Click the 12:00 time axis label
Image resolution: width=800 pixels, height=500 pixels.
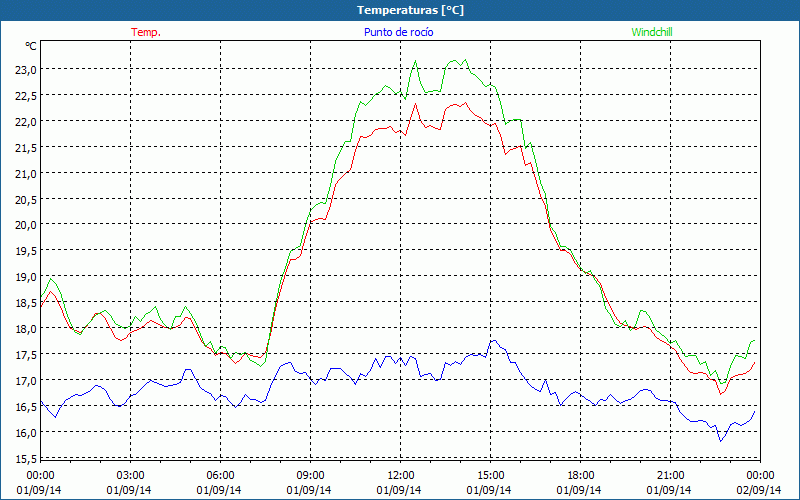pyautogui.click(x=401, y=476)
